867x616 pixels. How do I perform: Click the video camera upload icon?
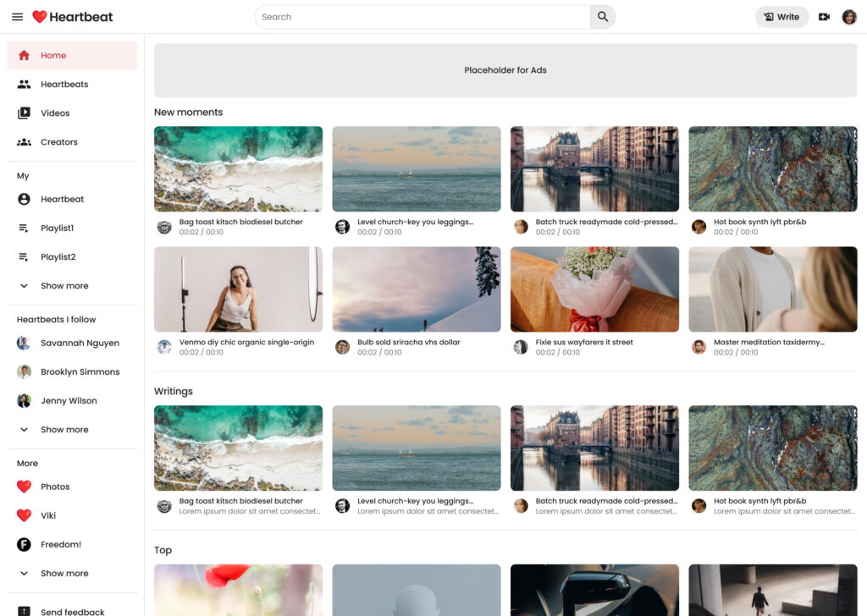[824, 17]
